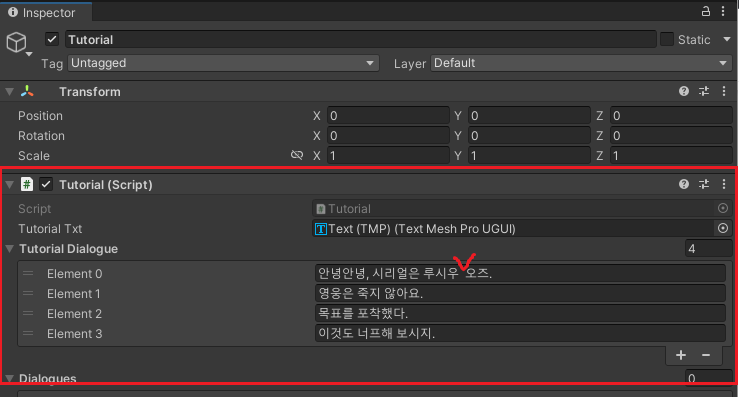
Task: Add a new Tutorial Dialogue element
Action: pos(681,355)
